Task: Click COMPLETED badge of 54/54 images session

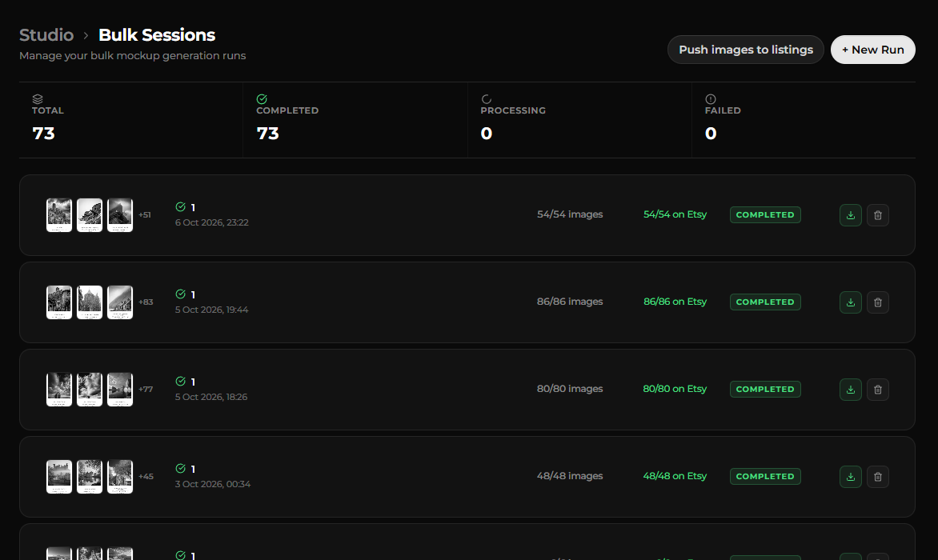Action: point(765,214)
